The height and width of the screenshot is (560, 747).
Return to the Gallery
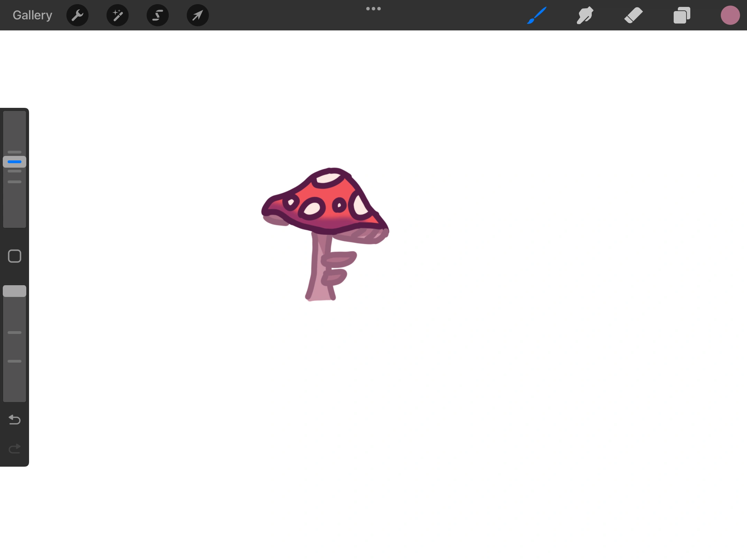pyautogui.click(x=32, y=15)
